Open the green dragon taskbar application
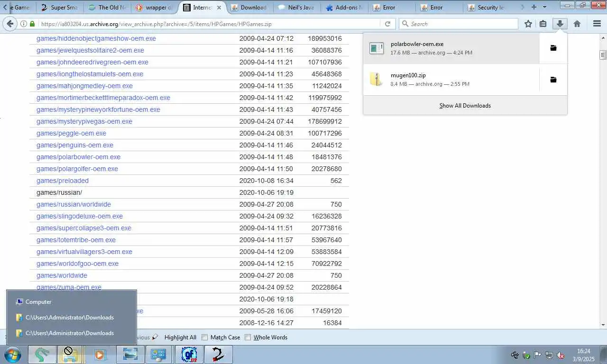Screen dimensions: 607x364 [x=42, y=355]
